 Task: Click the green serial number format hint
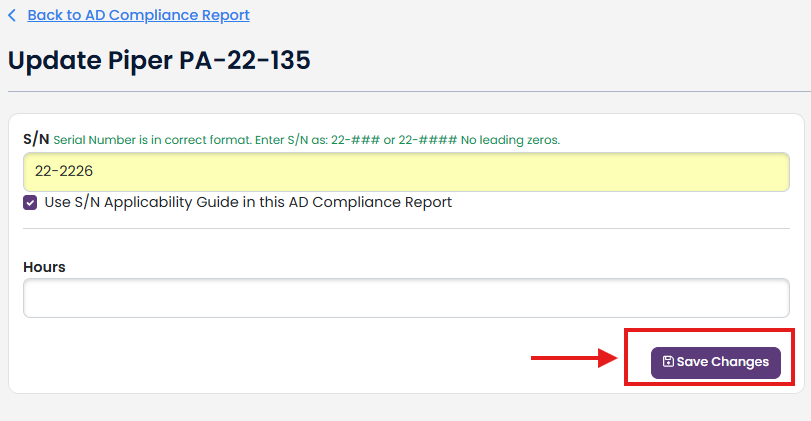click(307, 140)
